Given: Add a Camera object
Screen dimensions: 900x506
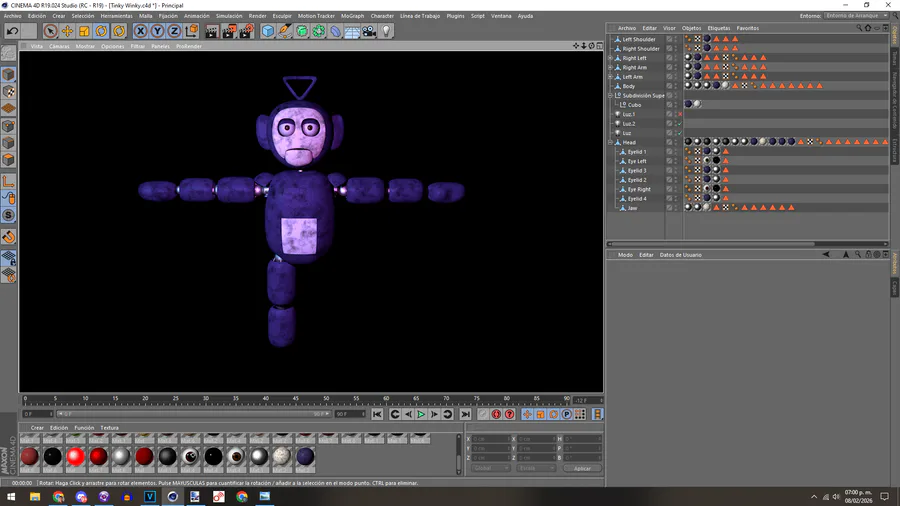Looking at the screenshot, I should [x=369, y=31].
